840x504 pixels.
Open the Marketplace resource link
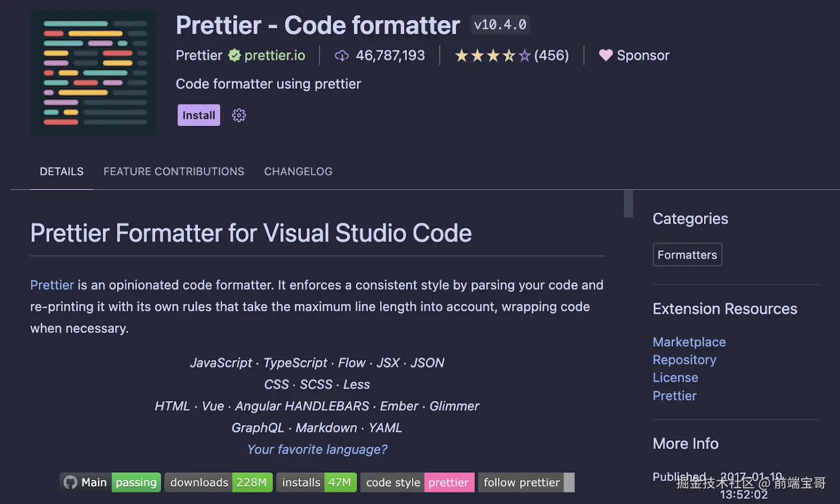pyautogui.click(x=689, y=342)
